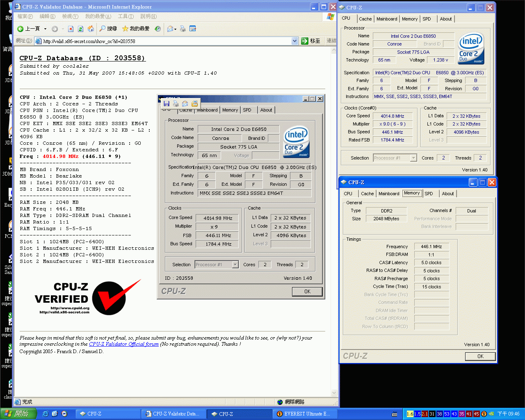Open the 我的最愛(A) favorites menu
Viewport: 525px width, 420px height.
click(98, 16)
